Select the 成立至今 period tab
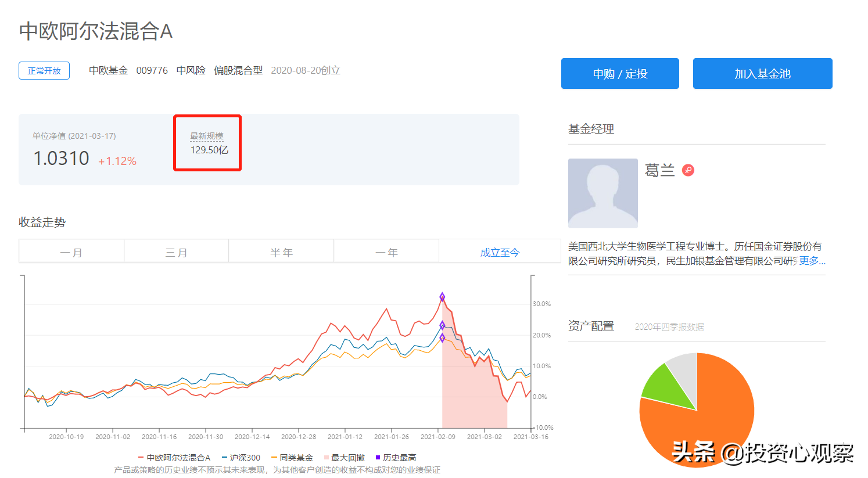 [x=500, y=252]
